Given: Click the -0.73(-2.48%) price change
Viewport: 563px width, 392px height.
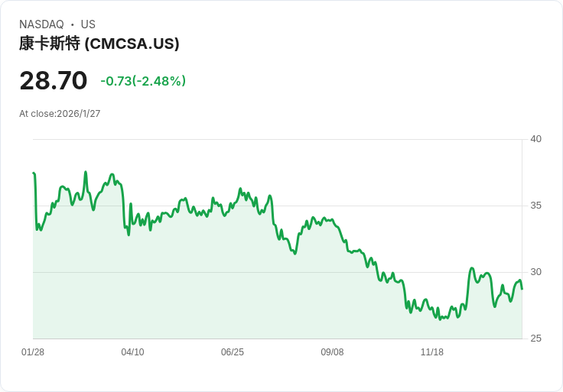Looking at the screenshot, I should tap(143, 81).
